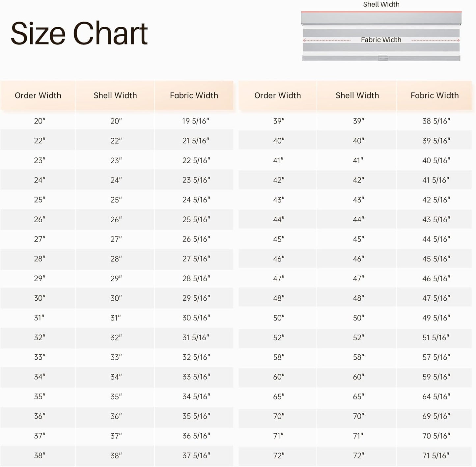Click the Shell Width label above diagram
The image size is (476, 467).
pyautogui.click(x=381, y=5)
